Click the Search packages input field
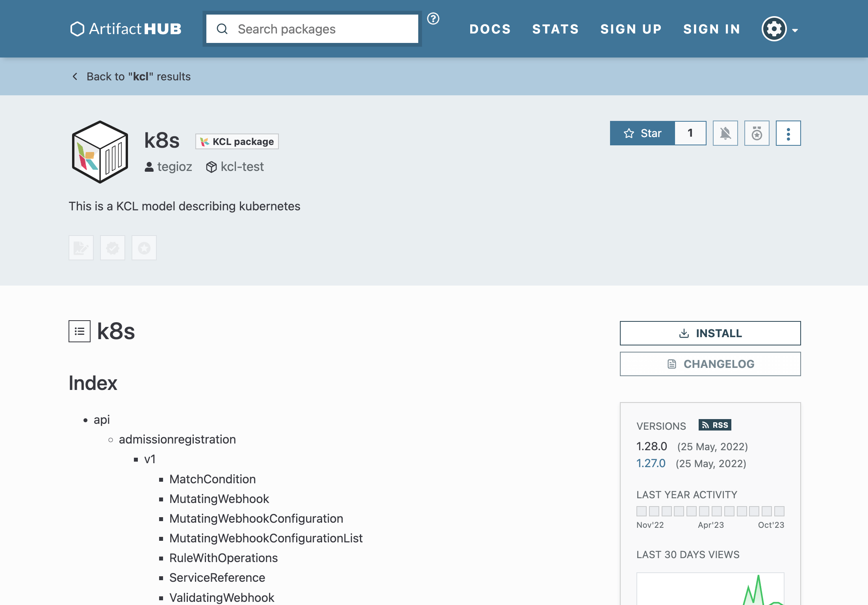The width and height of the screenshot is (868, 605). pyautogui.click(x=312, y=29)
